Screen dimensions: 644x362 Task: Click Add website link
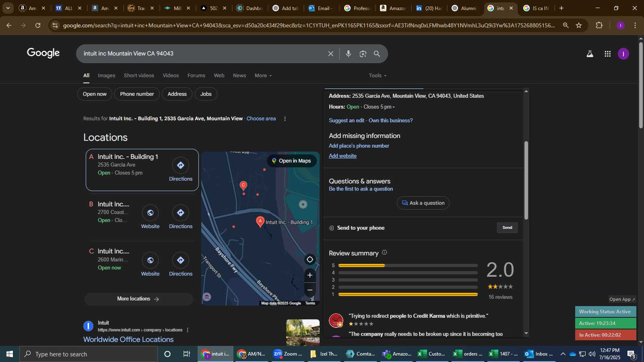click(x=343, y=156)
